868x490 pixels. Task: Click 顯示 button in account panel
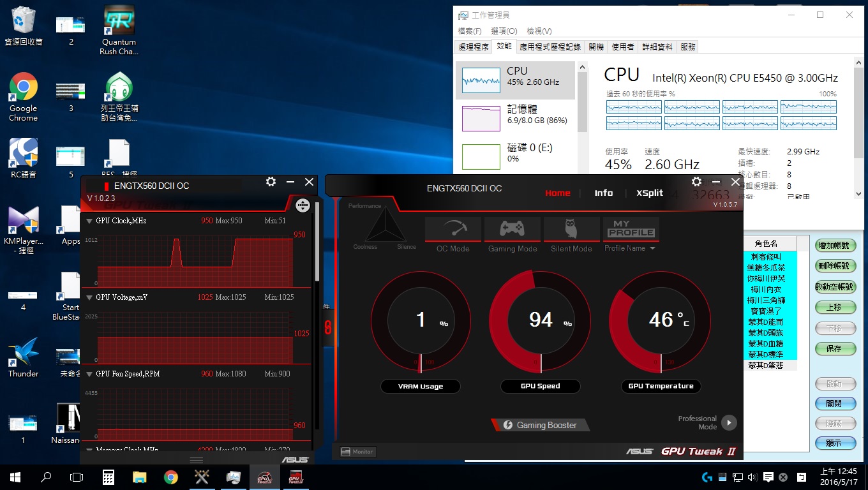(835, 443)
